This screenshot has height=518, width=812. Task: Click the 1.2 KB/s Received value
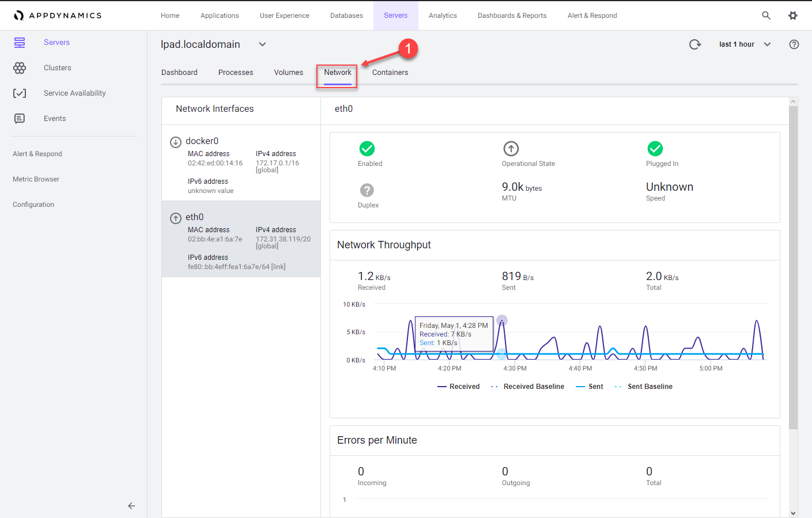click(374, 277)
